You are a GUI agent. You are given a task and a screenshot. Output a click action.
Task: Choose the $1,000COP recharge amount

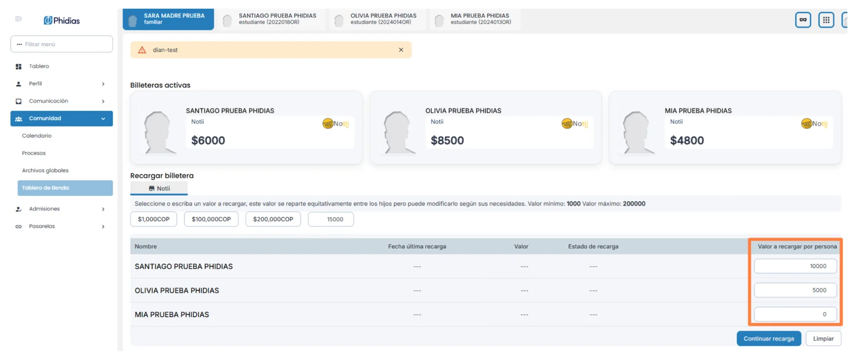(154, 219)
